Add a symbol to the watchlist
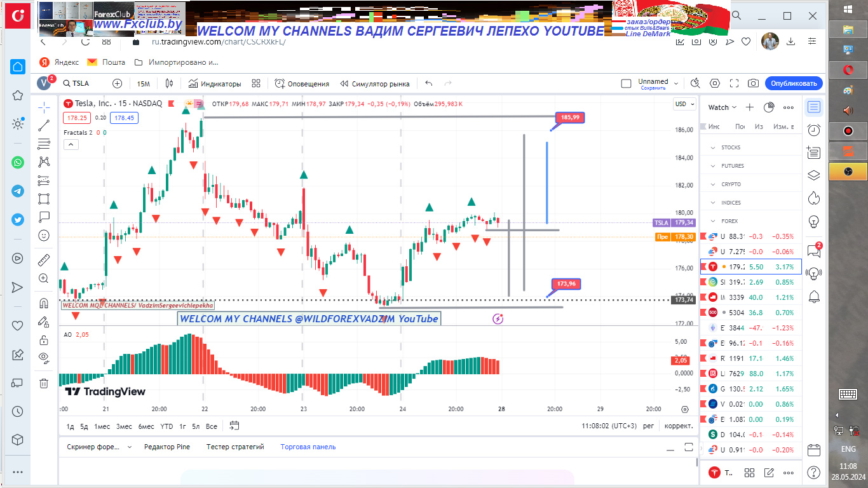 (750, 107)
